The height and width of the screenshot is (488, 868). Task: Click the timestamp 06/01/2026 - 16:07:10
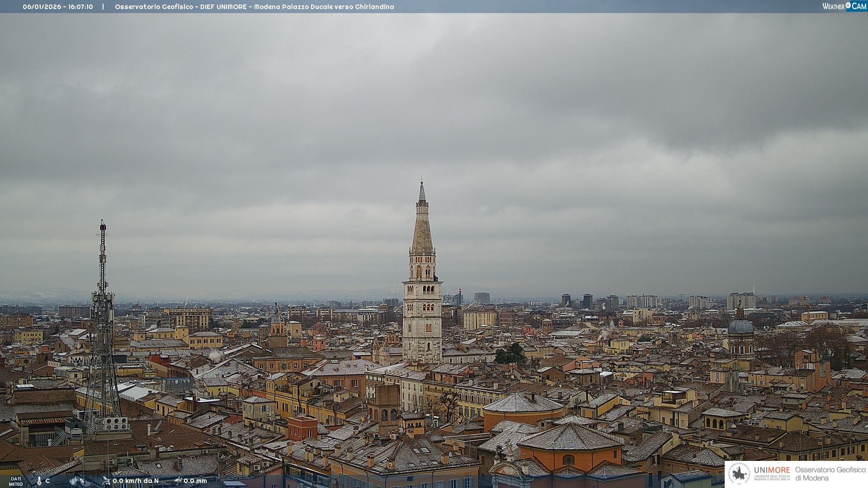coord(58,7)
